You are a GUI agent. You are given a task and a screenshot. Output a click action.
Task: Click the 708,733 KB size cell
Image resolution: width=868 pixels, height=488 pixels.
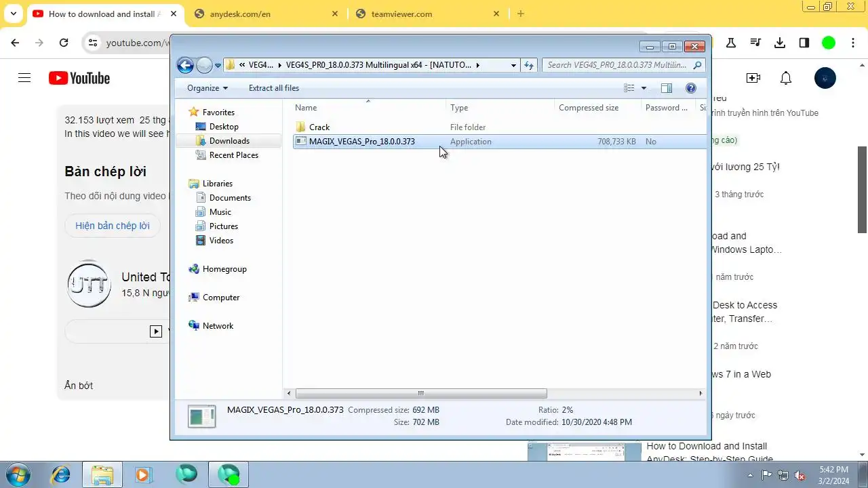616,142
